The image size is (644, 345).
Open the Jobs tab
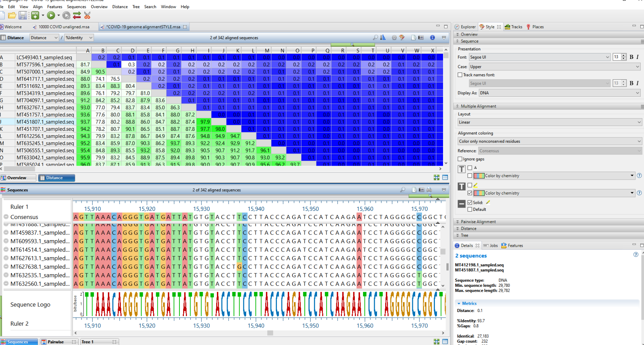(490, 245)
